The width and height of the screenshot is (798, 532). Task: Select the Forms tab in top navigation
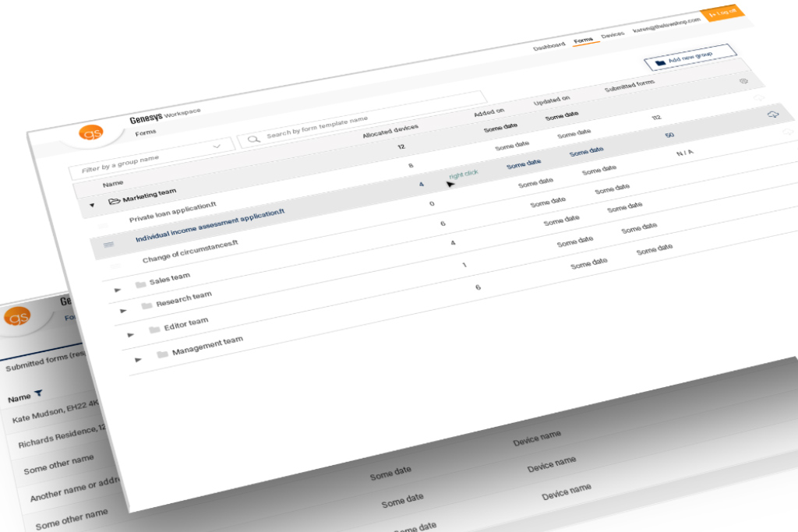[x=583, y=41]
